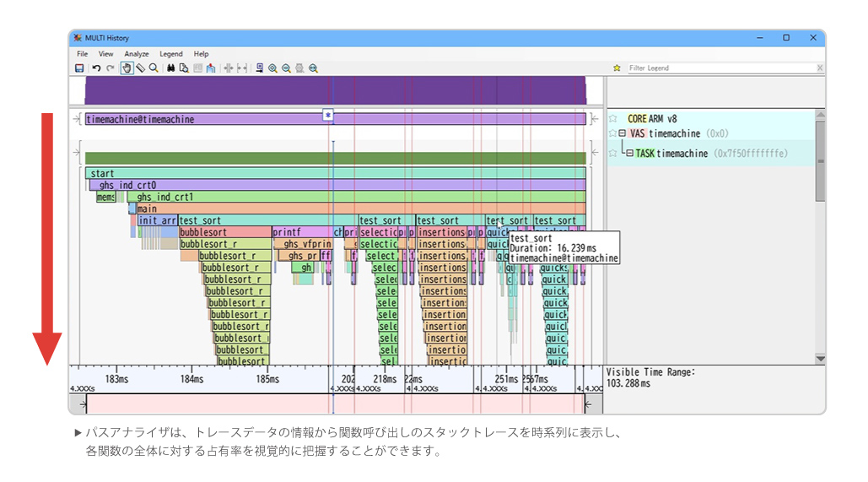Click the left handle of bottom range bar
Viewport: 868px width, 482px height.
[x=83, y=403]
